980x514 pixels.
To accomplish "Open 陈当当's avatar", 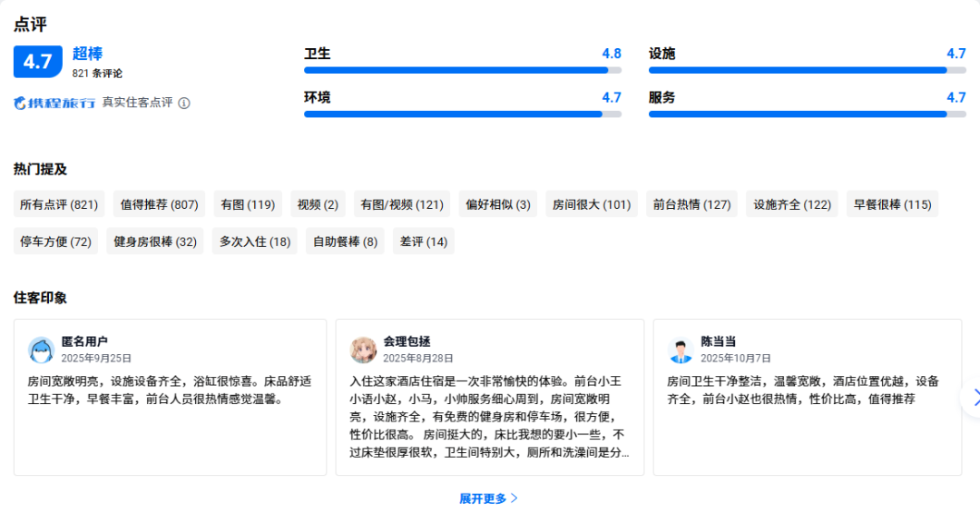I will tap(681, 350).
